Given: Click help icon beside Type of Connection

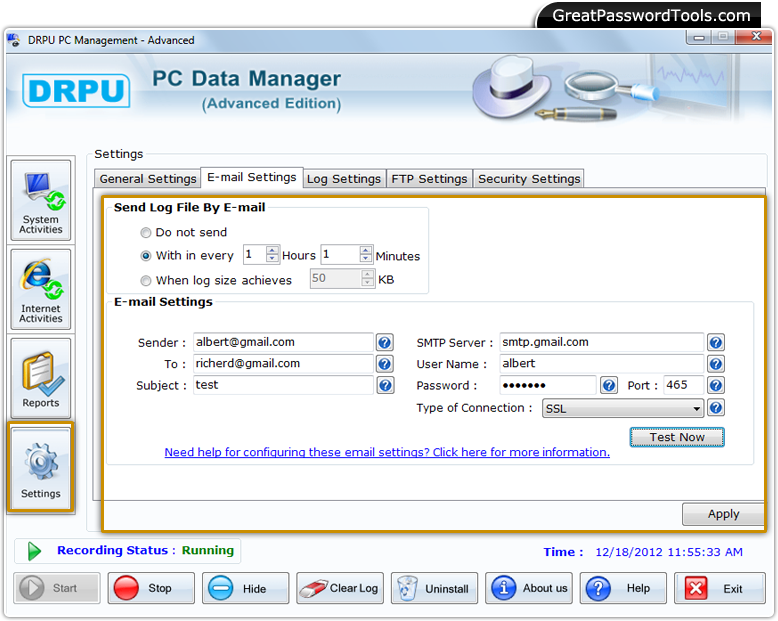Looking at the screenshot, I should pyautogui.click(x=715, y=408).
